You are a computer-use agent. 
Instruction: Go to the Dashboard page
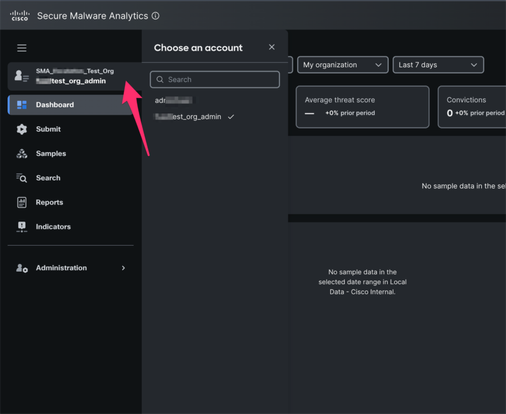pyautogui.click(x=71, y=105)
